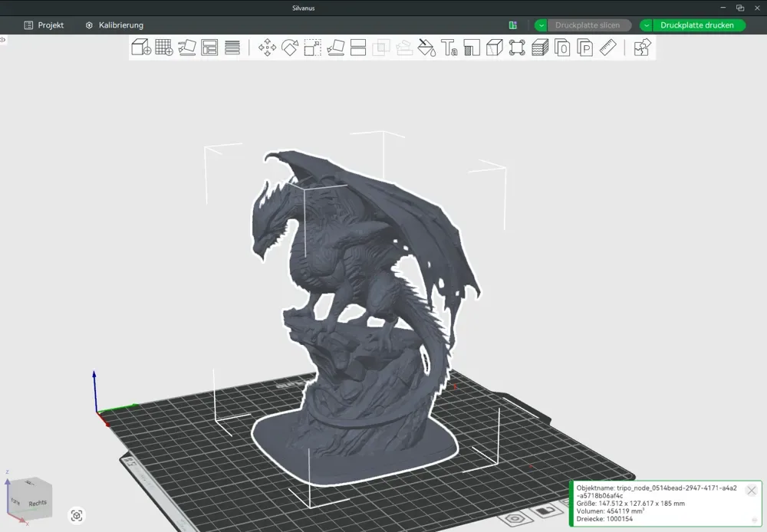Expand the collapsed sidebar arrow
This screenshot has width=767, height=532.
tap(3, 40)
